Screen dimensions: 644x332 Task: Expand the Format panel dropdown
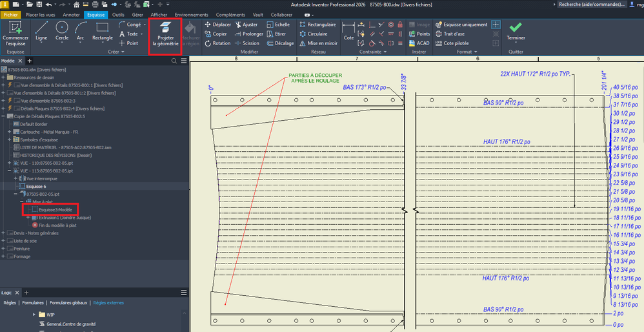point(476,52)
